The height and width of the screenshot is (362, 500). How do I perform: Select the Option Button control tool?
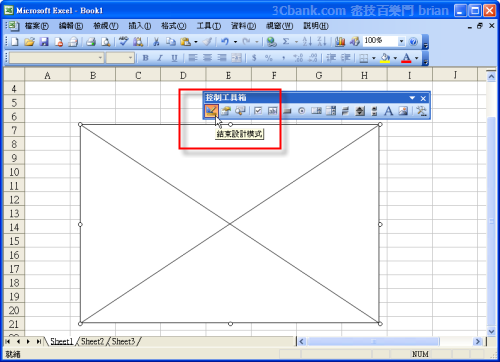tap(302, 111)
